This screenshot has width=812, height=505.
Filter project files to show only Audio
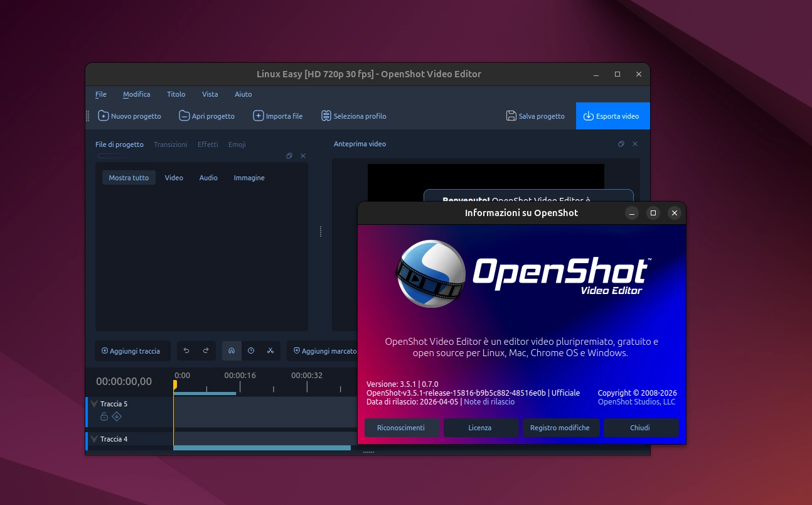click(208, 178)
